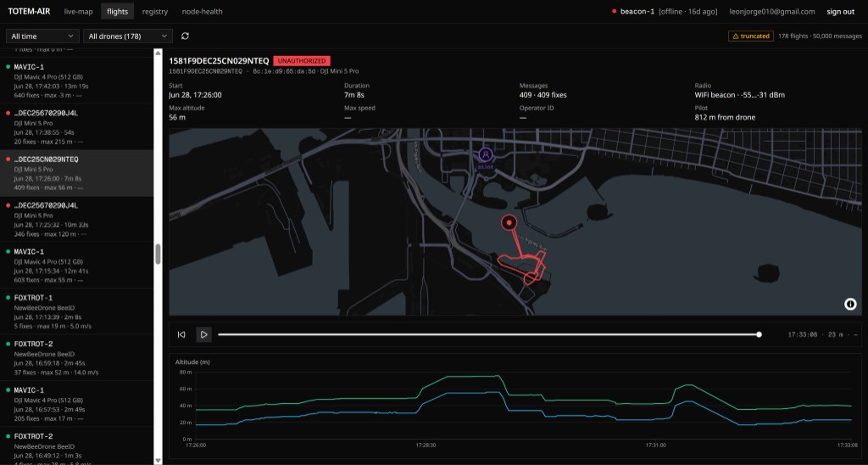Image resolution: width=868 pixels, height=465 pixels.
Task: Click the Altitude (m) chart label
Action: (192, 362)
